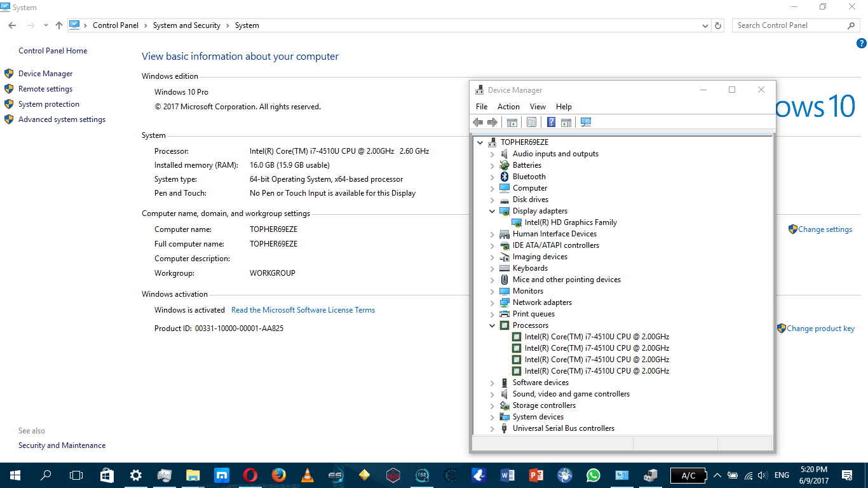This screenshot has height=488, width=868.
Task: Click the Bluetooth device category icon
Action: (x=505, y=177)
